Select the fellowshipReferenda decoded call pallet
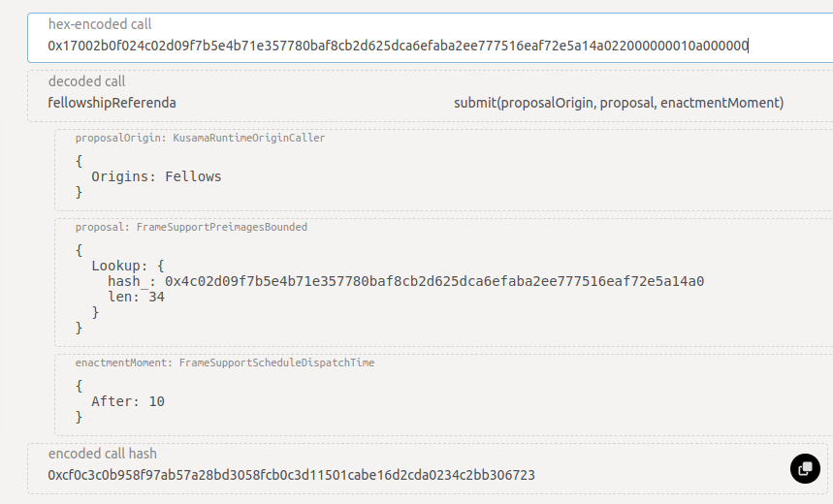833x504 pixels. click(x=112, y=103)
